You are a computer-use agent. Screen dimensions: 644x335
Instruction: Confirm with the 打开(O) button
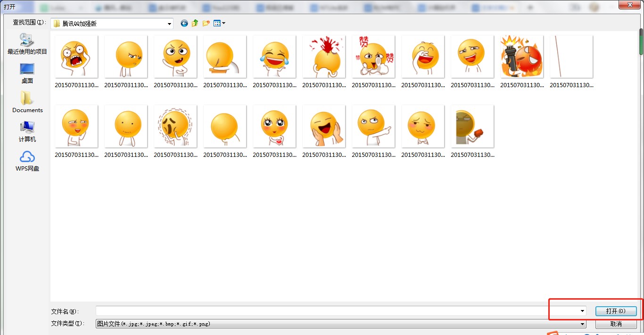pyautogui.click(x=616, y=311)
